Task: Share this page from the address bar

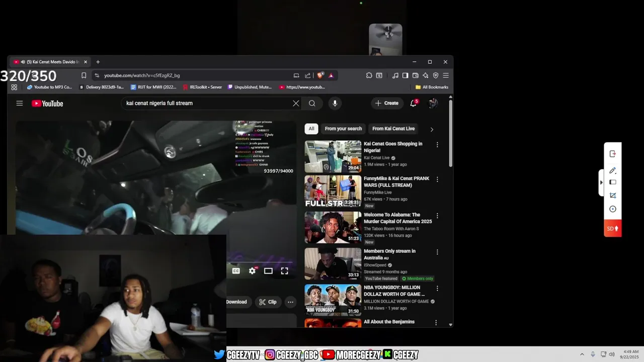Action: (x=307, y=75)
